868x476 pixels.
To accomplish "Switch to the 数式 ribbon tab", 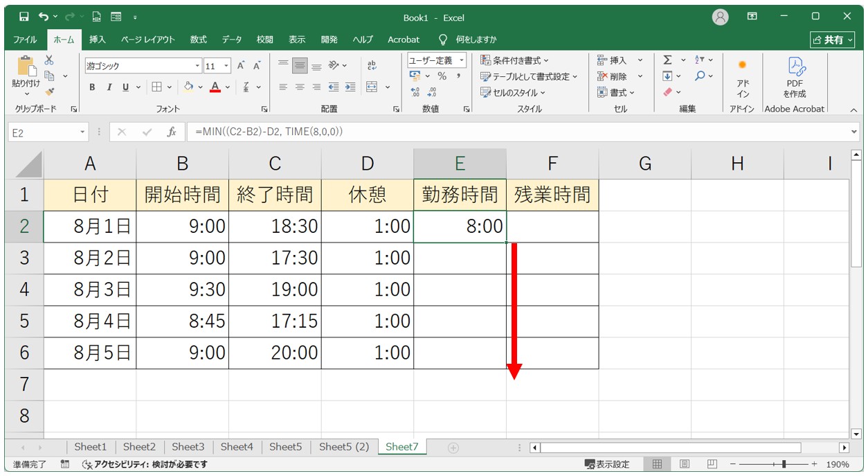I will point(199,39).
